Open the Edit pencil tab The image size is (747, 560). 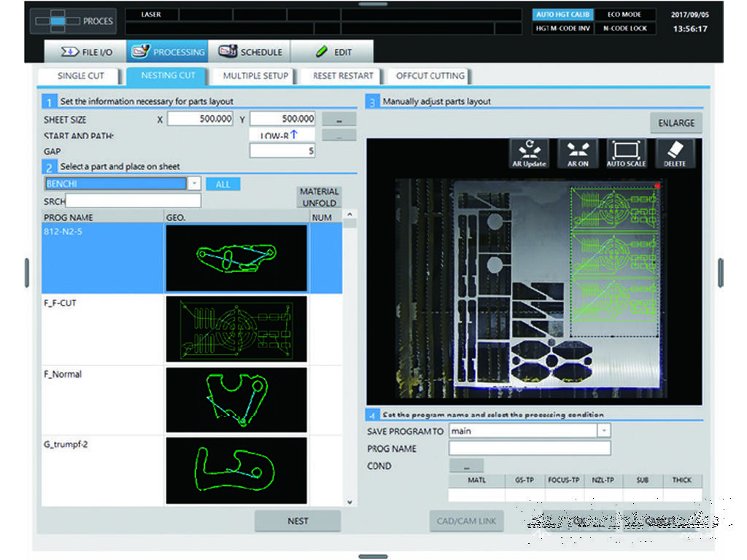(333, 52)
